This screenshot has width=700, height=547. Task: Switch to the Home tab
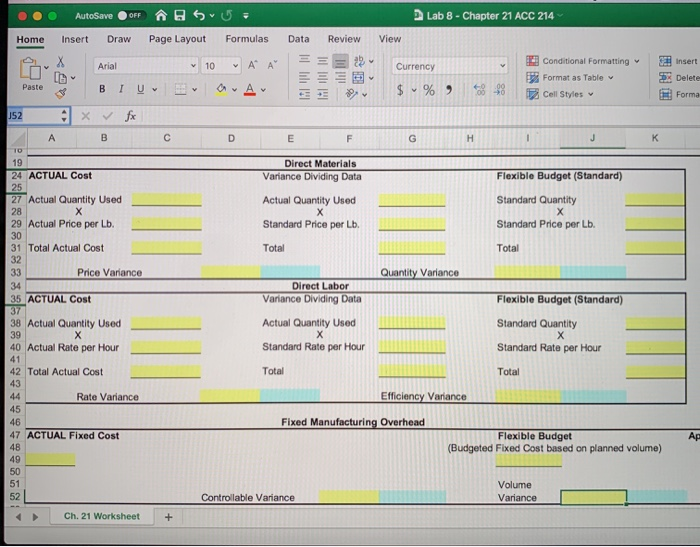30,39
